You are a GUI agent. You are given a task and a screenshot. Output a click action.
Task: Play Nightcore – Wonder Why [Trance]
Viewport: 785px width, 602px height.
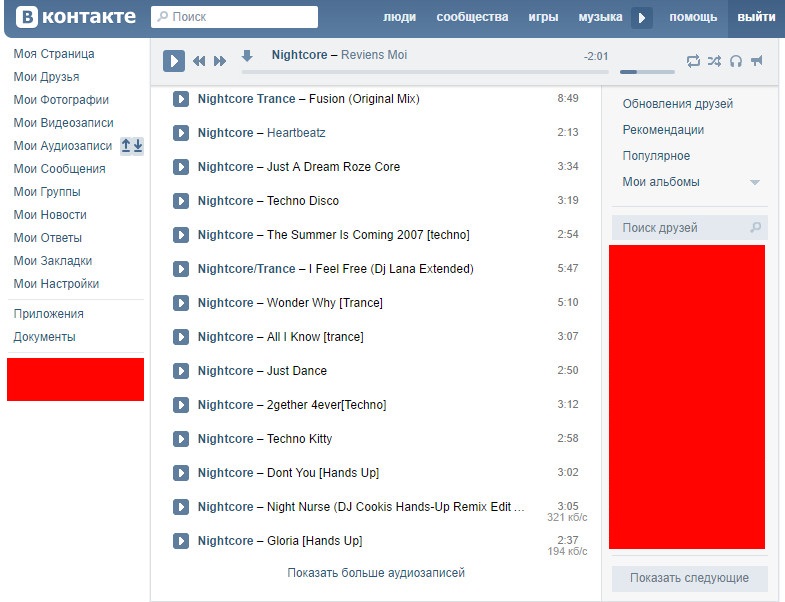181,303
